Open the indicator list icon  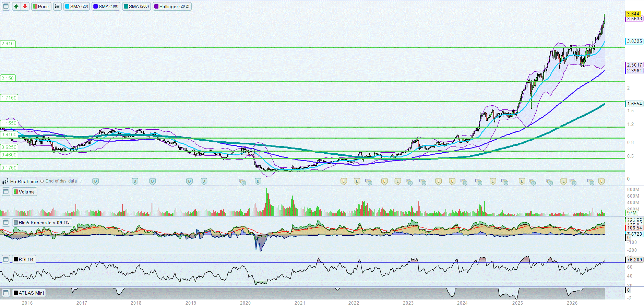(x=57, y=6)
